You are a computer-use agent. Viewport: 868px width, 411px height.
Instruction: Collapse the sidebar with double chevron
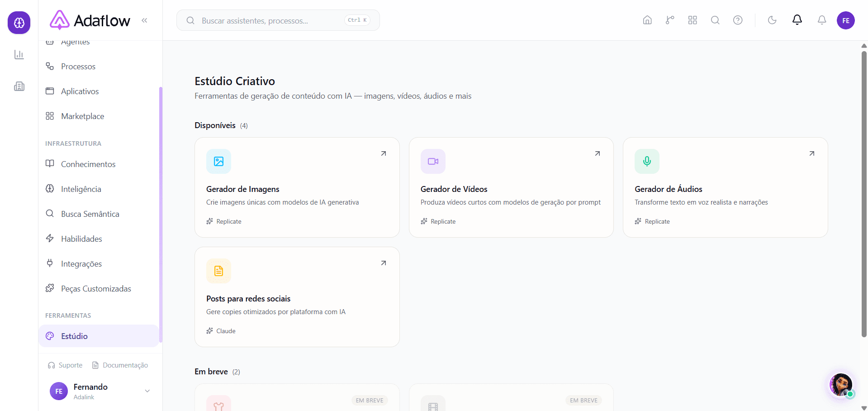[x=144, y=20]
